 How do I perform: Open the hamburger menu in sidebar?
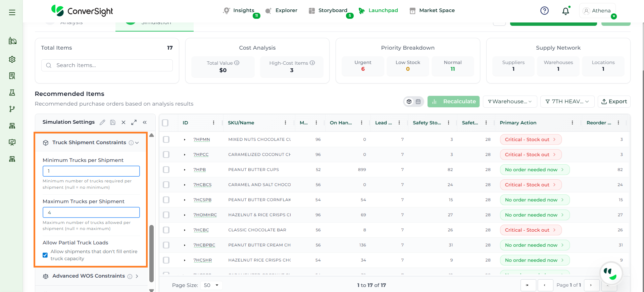tap(12, 12)
